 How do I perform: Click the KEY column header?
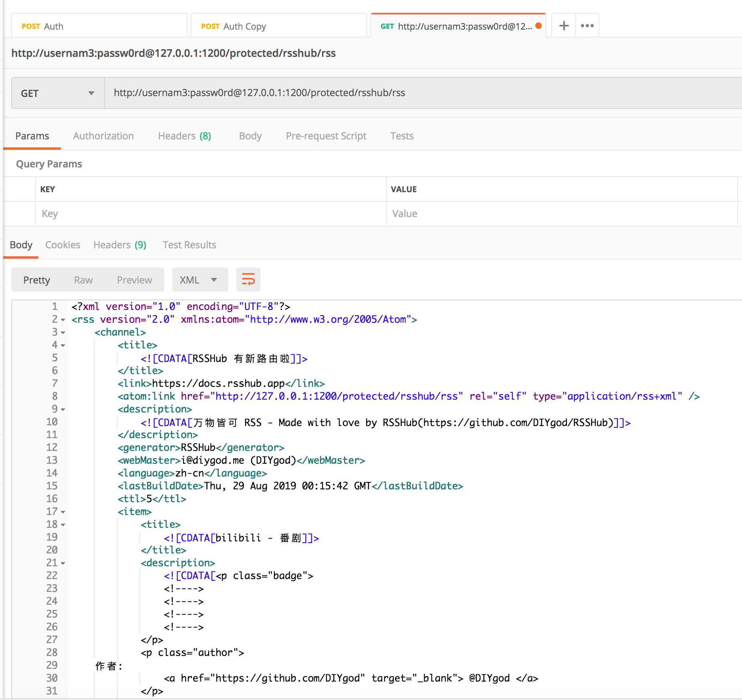pyautogui.click(x=48, y=189)
